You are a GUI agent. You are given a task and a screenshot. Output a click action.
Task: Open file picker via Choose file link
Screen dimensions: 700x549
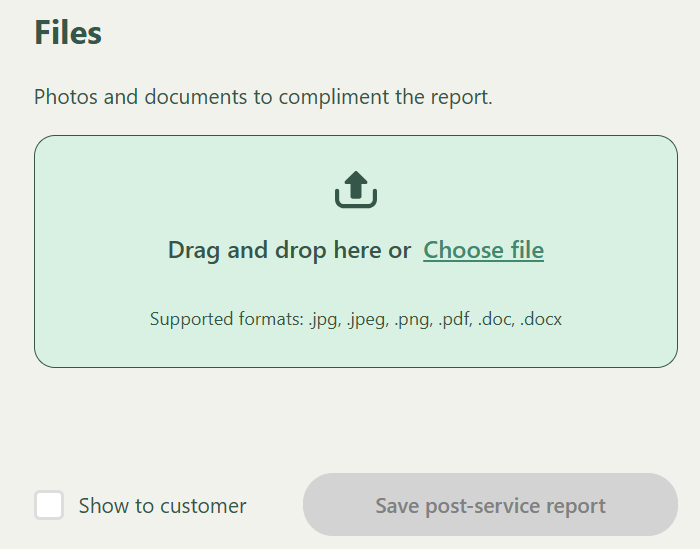pos(483,250)
